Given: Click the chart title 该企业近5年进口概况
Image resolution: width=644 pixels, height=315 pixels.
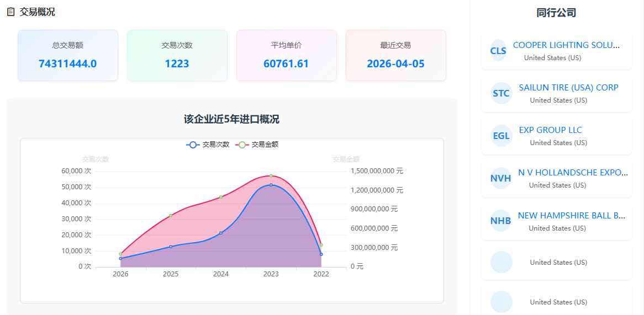Looking at the screenshot, I should (x=231, y=119).
